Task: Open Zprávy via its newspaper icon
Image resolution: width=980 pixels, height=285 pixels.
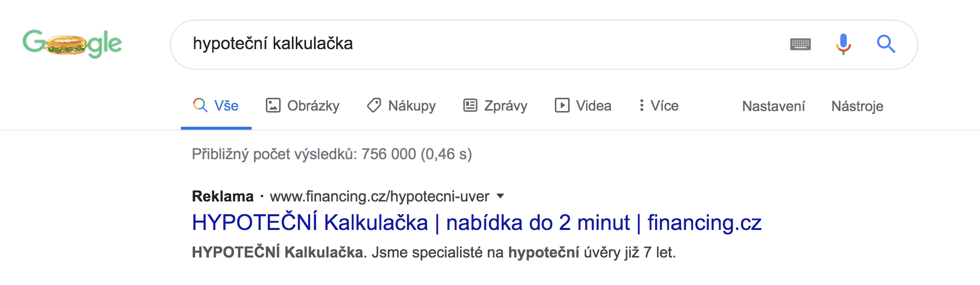Action: pyautogui.click(x=470, y=106)
